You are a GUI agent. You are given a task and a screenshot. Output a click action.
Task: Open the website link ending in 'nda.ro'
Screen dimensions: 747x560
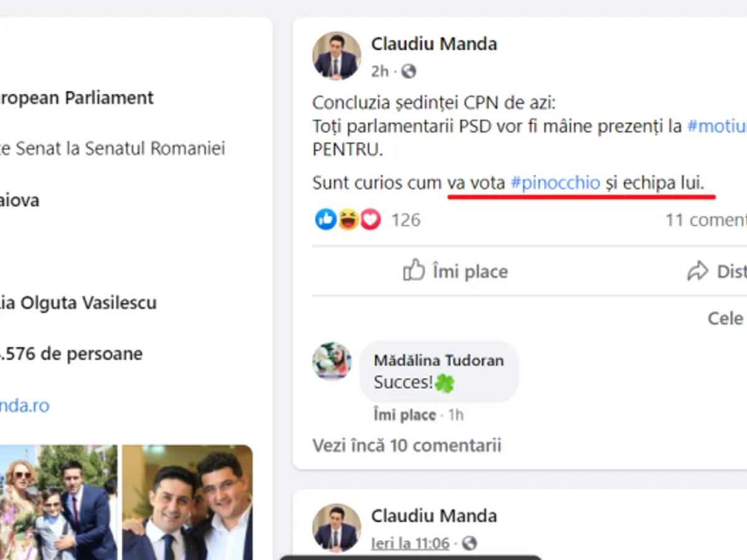coord(25,406)
